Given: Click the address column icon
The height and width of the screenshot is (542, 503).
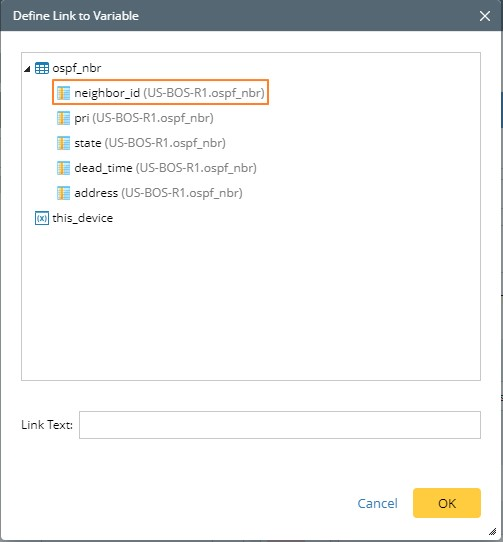Looking at the screenshot, I should click(63, 193).
